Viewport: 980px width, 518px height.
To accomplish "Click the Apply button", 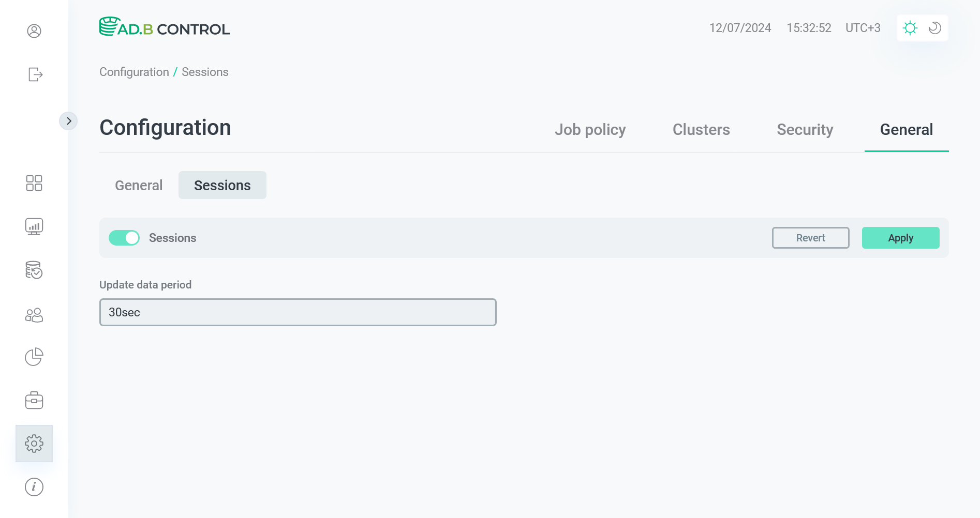I will 900,238.
